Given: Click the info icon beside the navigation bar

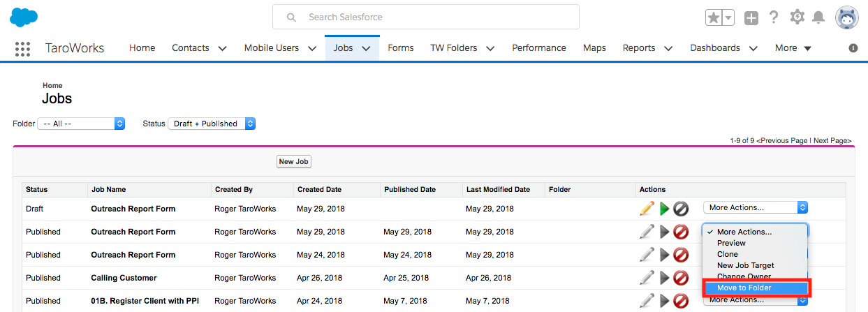Looking at the screenshot, I should click(853, 48).
